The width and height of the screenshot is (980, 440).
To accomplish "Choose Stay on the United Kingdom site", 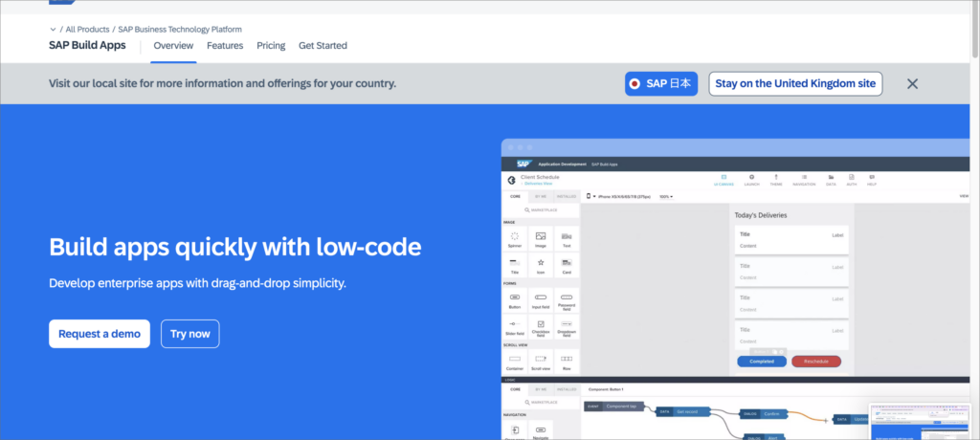I will pos(795,83).
